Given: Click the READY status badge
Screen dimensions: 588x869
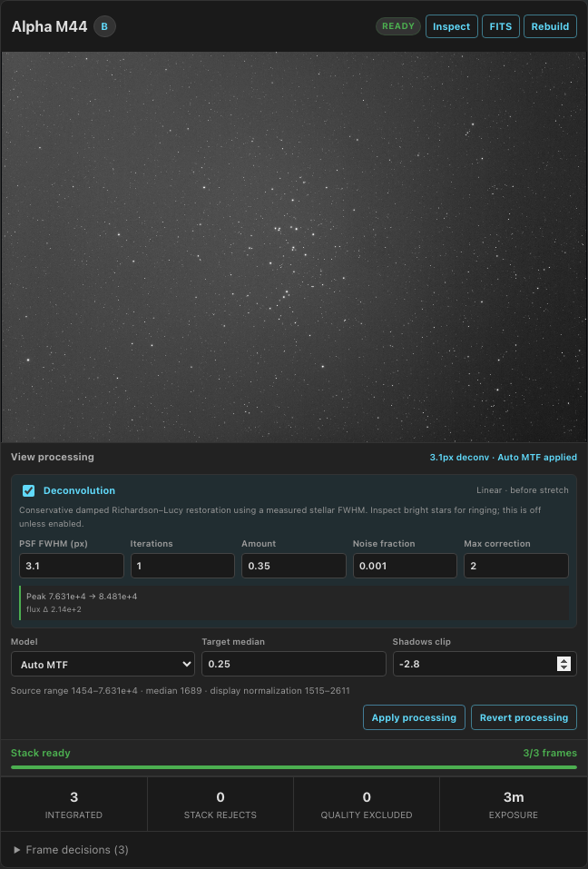Looking at the screenshot, I should (x=398, y=26).
